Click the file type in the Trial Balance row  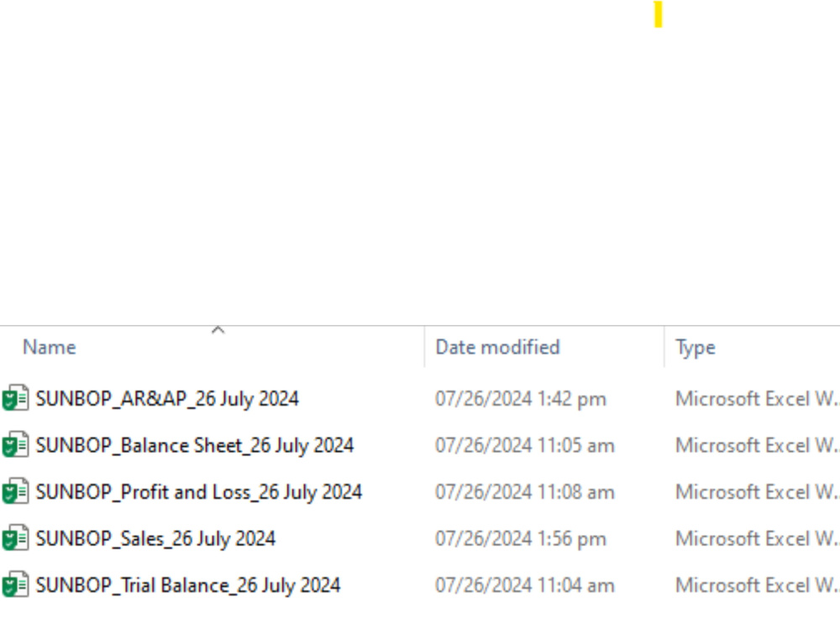758,585
